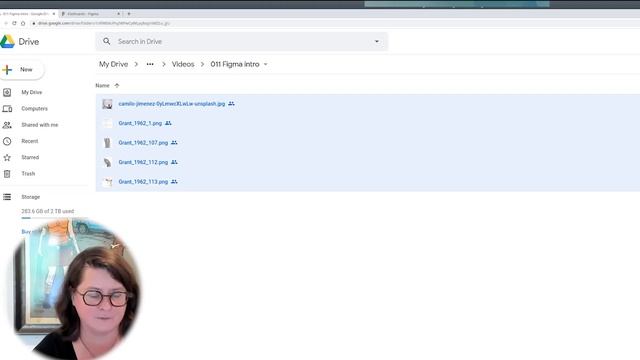
Task: Click the My Drive sidebar icon
Action: pyautogui.click(x=7, y=92)
